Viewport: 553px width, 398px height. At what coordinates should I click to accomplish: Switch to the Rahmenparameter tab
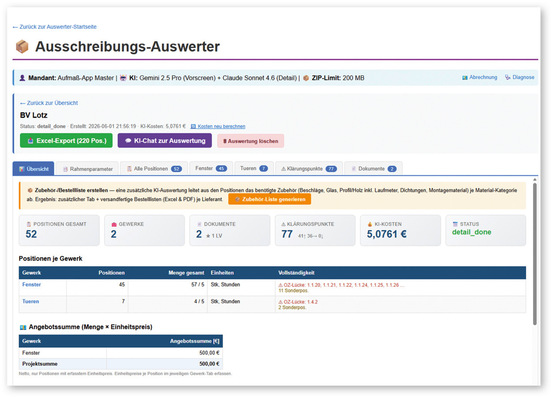tap(87, 169)
